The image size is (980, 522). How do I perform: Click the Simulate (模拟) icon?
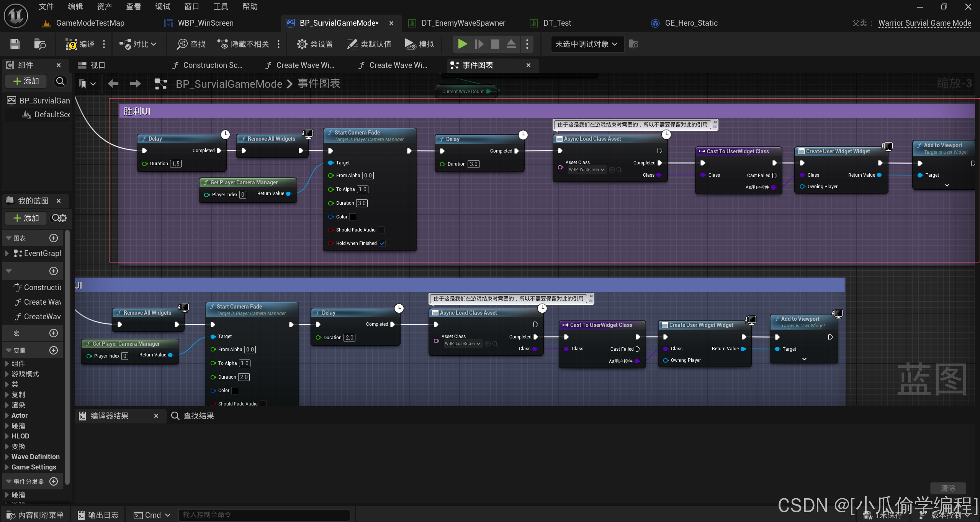click(x=410, y=44)
